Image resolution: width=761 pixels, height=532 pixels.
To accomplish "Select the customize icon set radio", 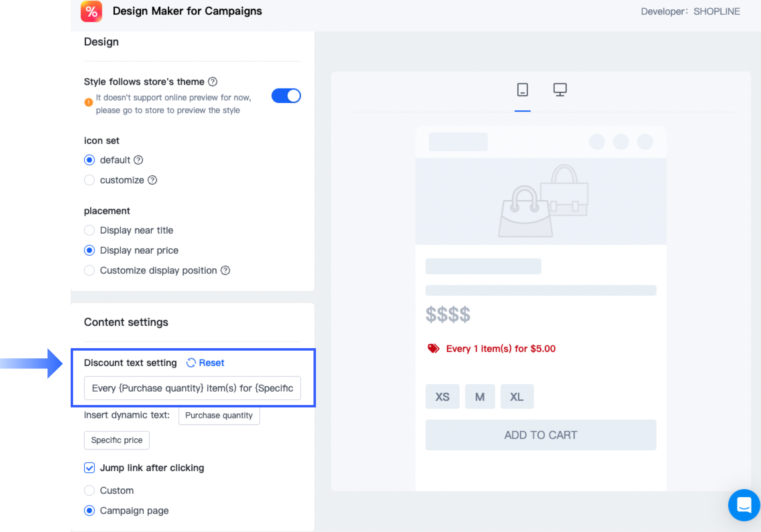I will (89, 180).
